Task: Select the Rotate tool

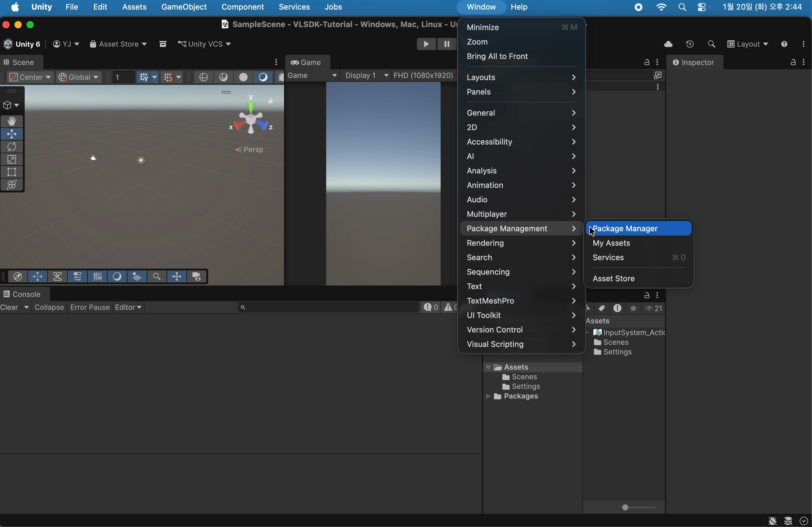Action: coord(12,147)
